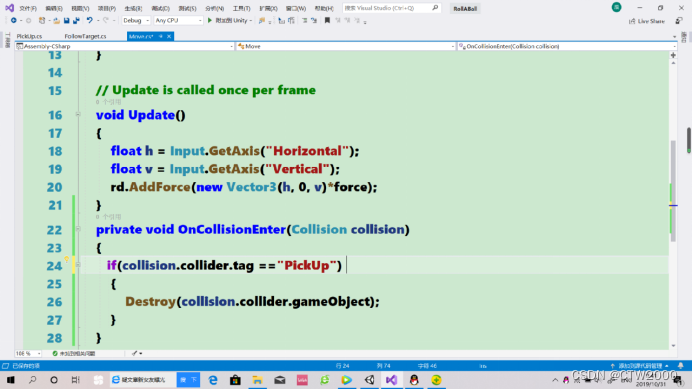Image resolution: width=693 pixels, height=390 pixels.
Task: Open the 文件(F) menu
Action: click(x=27, y=8)
